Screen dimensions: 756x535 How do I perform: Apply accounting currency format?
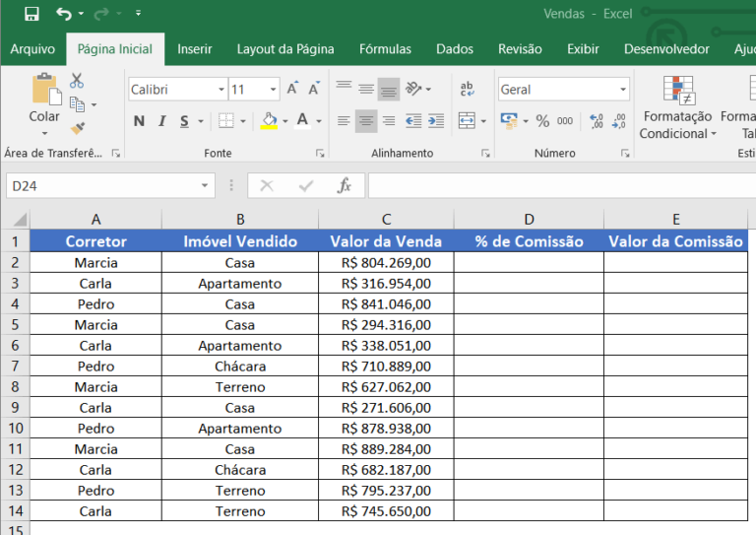coord(509,121)
